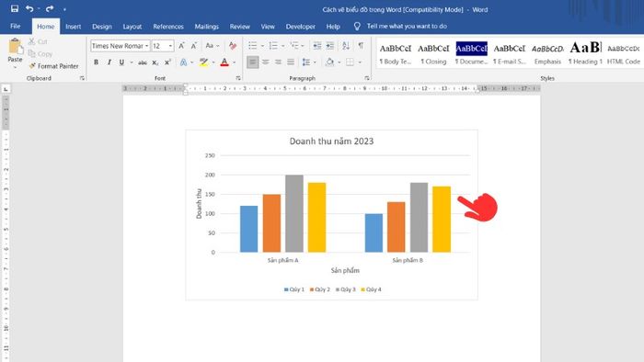The width and height of the screenshot is (644, 362).
Task: Open the font name dropdown
Action: click(146, 46)
